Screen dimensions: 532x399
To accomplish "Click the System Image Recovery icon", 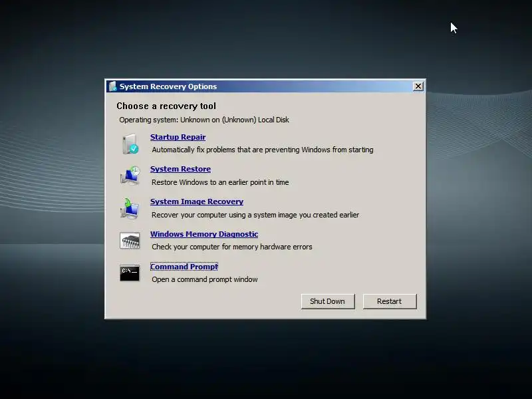I will (x=130, y=208).
